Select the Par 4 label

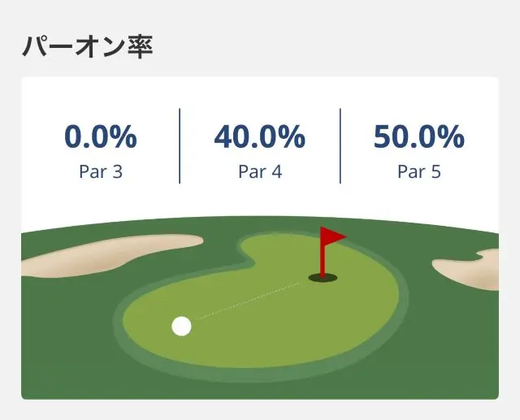[x=259, y=172]
